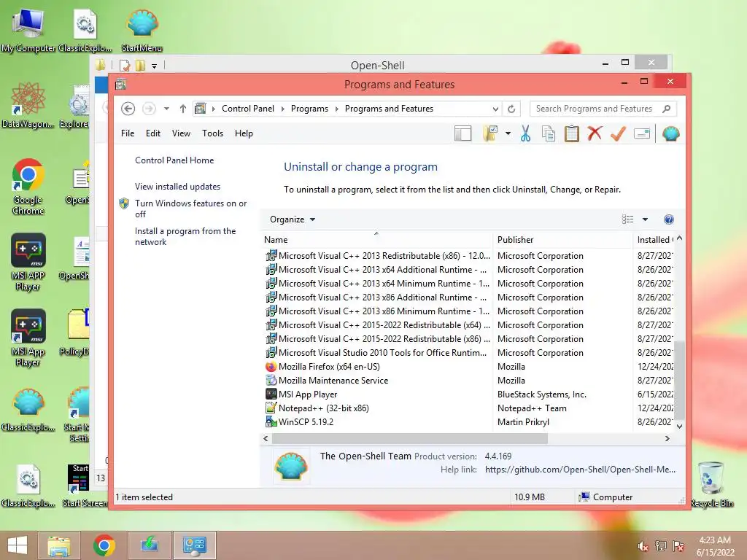The height and width of the screenshot is (560, 747).
Task: Click View installed updates link
Action: click(x=178, y=187)
